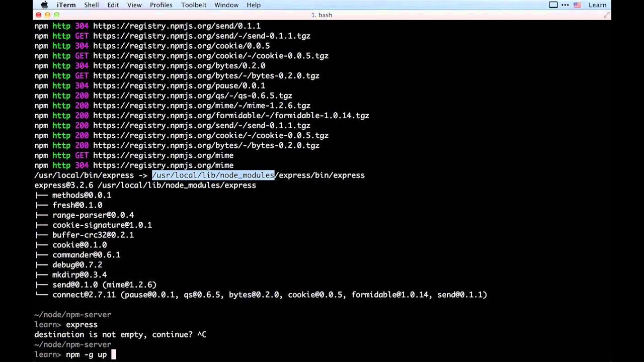The height and width of the screenshot is (362, 644).
Task: Click the pause/0.0.1 registry URL
Action: (x=179, y=86)
